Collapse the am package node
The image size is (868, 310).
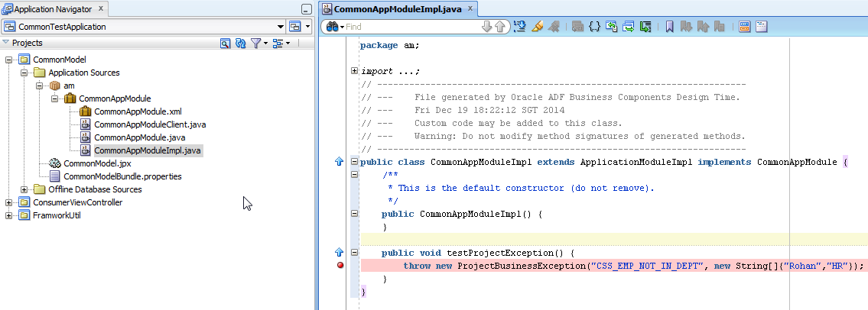pyautogui.click(x=39, y=86)
